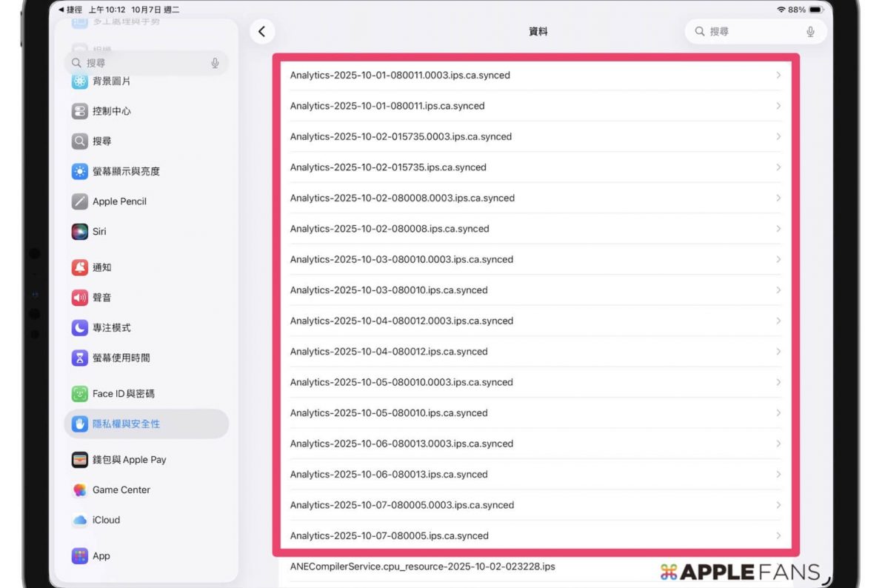This screenshot has height=588, width=882.
Task: Tap microphone in sidebar search field
Action: 215,64
